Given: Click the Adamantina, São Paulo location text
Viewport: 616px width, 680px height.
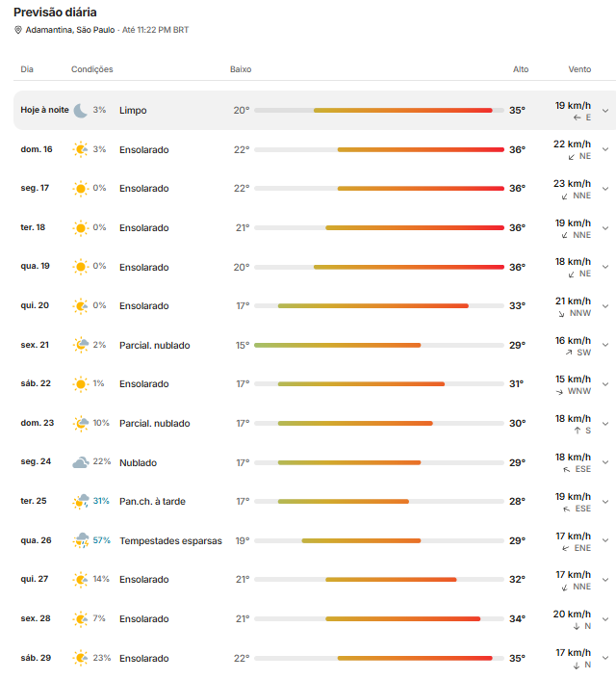Looking at the screenshot, I should tap(70, 30).
